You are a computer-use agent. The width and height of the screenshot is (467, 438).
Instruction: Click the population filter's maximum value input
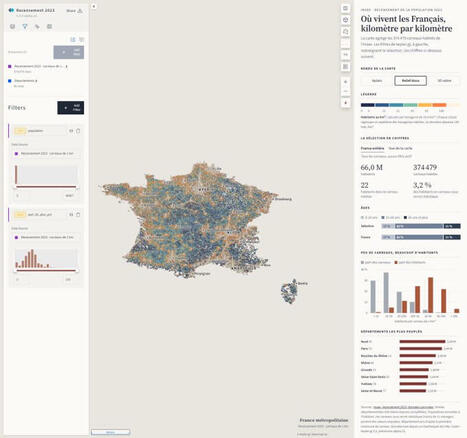tap(69, 196)
